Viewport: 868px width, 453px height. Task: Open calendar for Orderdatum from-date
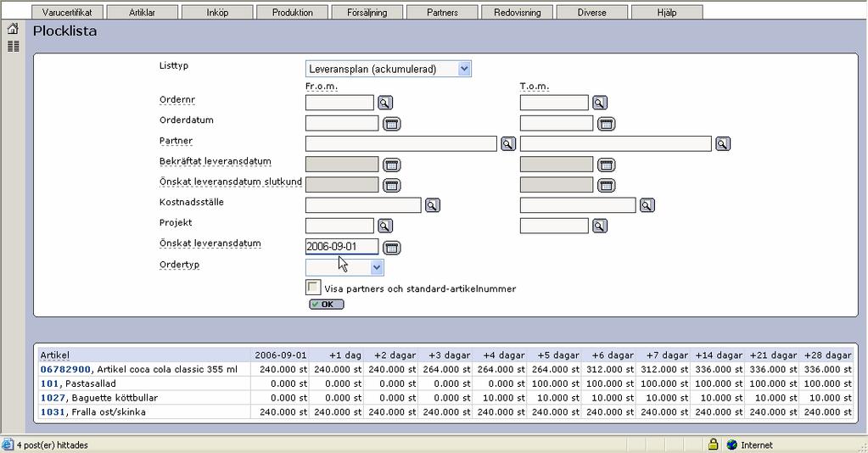click(x=391, y=124)
